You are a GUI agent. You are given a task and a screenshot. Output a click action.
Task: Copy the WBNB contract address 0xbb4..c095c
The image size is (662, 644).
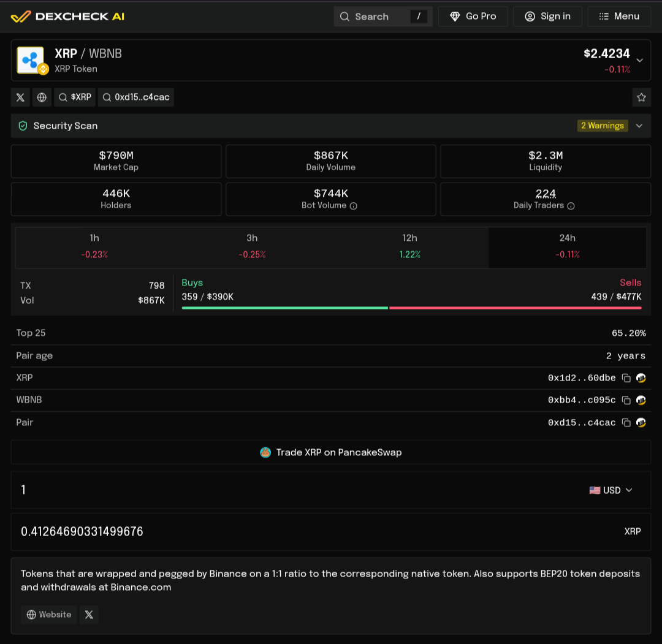coord(626,400)
